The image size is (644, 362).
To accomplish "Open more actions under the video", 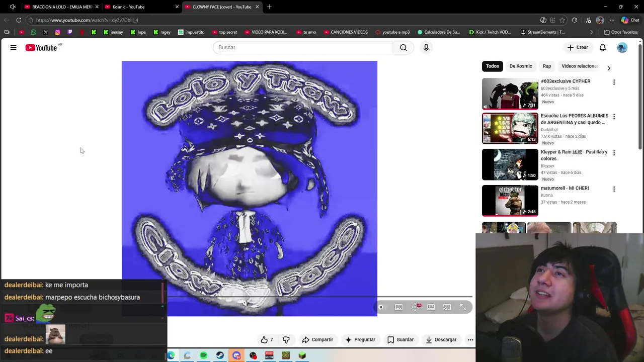I will click(470, 340).
